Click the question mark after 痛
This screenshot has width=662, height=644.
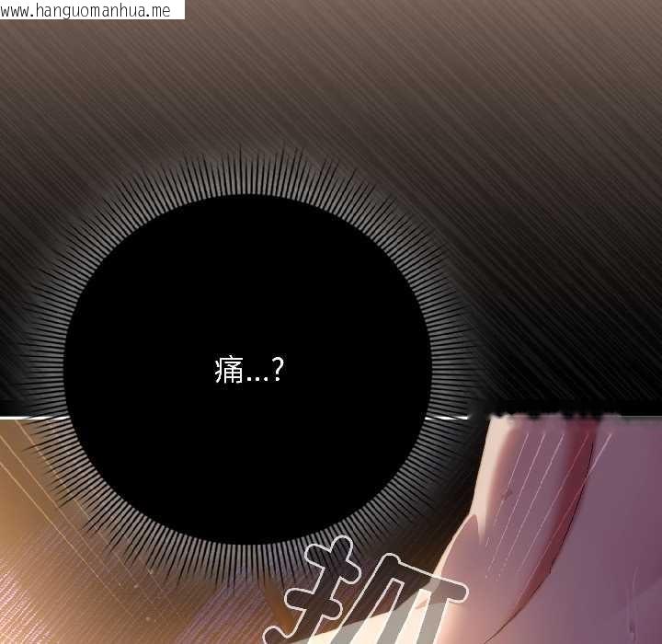278,371
